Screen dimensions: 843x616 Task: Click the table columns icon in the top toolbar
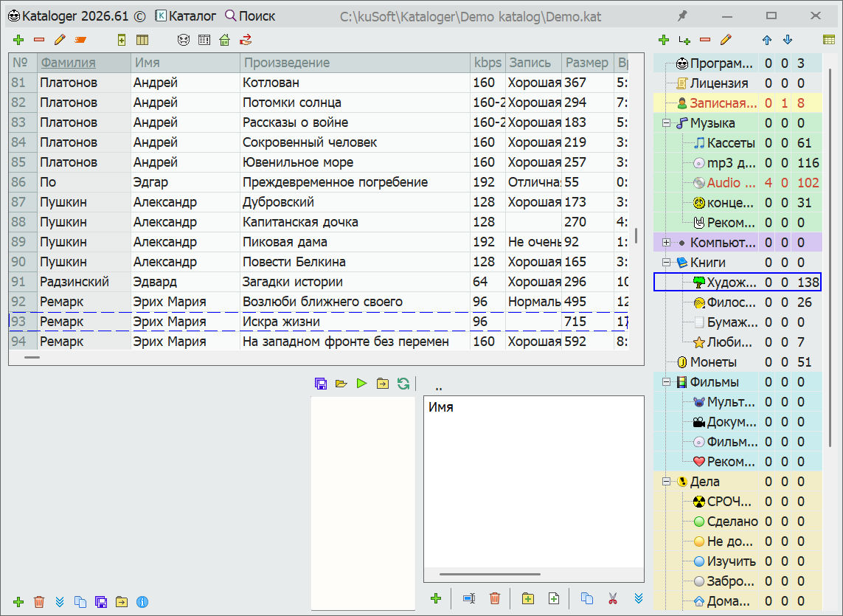click(x=142, y=40)
